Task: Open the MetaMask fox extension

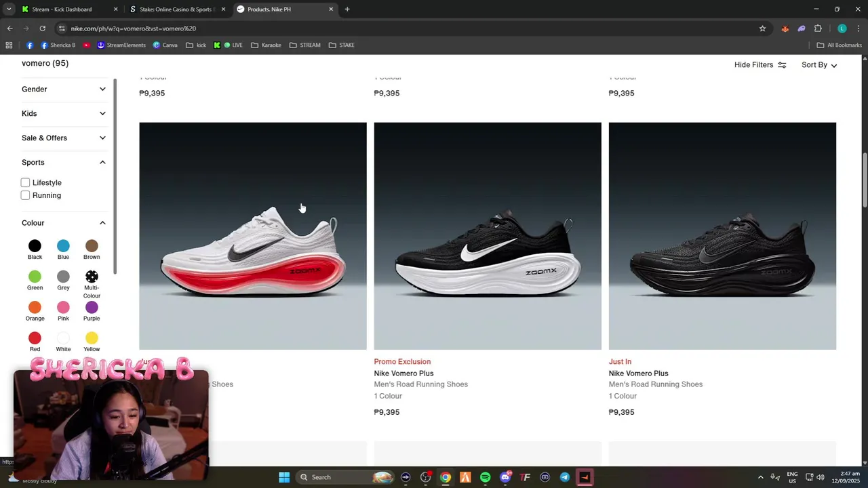Action: click(x=785, y=28)
